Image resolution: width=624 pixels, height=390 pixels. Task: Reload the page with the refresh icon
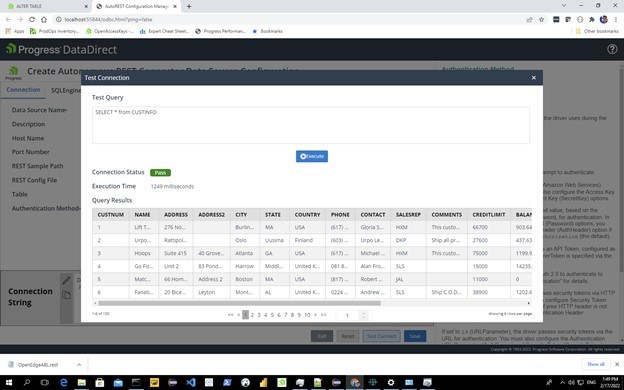[32, 19]
